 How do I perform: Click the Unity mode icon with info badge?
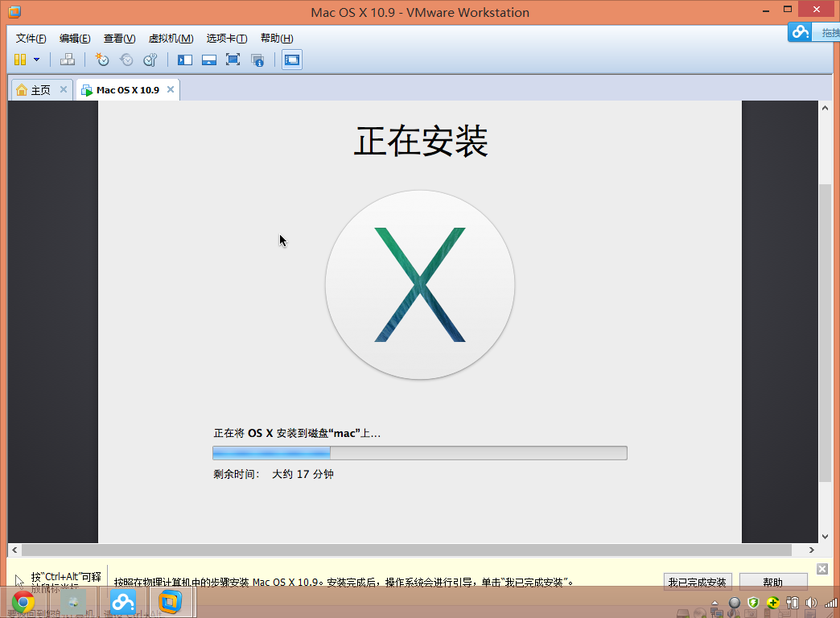tap(257, 60)
